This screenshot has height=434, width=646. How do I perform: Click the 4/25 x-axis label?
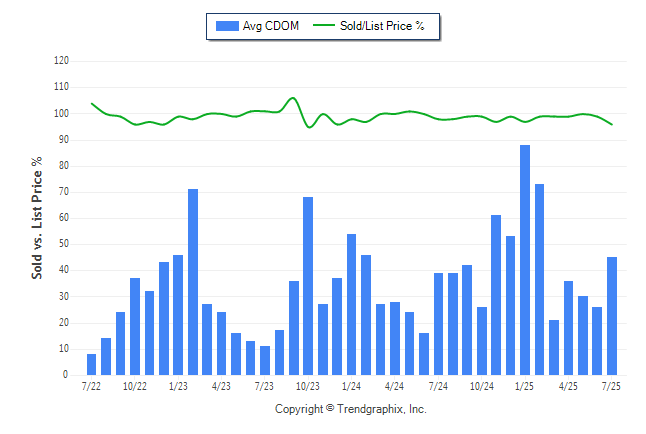click(x=568, y=387)
